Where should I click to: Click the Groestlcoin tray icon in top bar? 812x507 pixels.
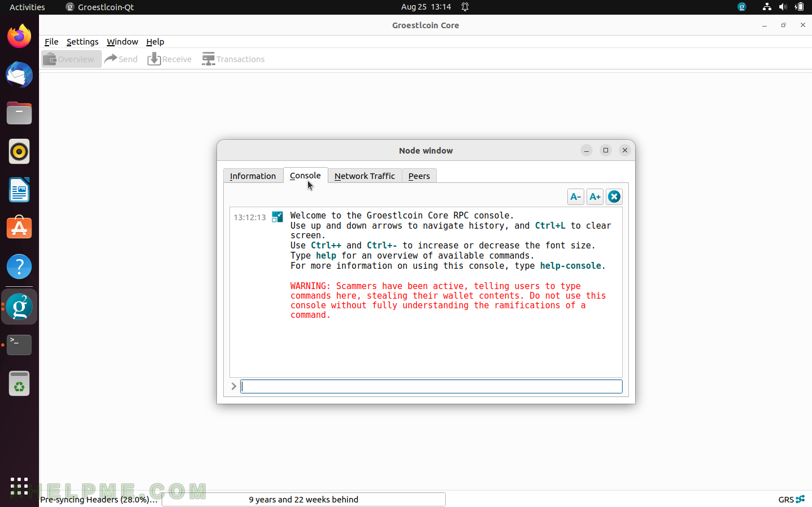(x=742, y=7)
